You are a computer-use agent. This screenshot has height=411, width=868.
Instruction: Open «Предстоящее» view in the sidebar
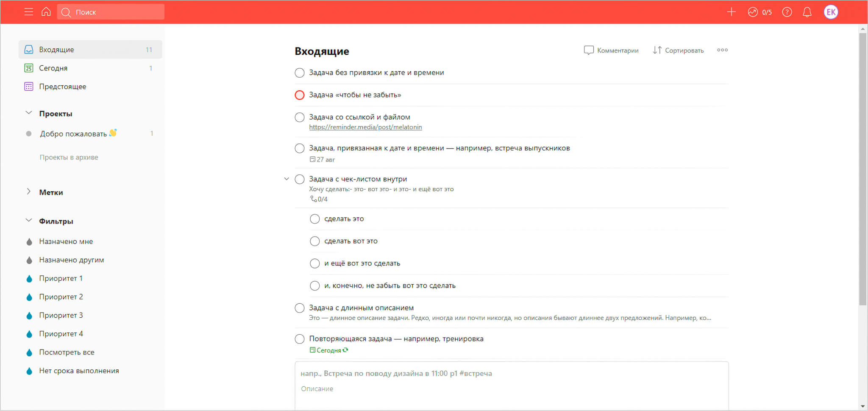point(63,87)
